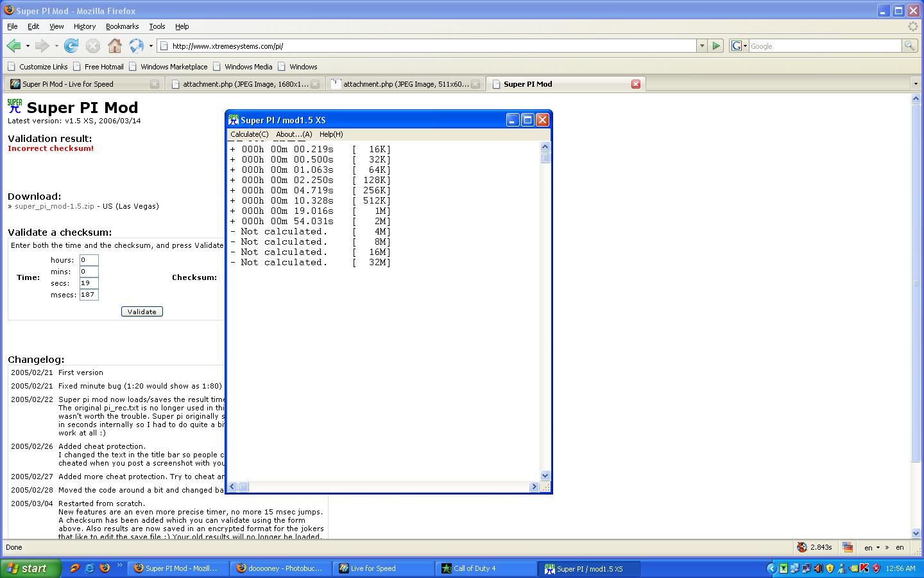Viewport: 924px width, 578px height.
Task: Click the Validate button
Action: (x=142, y=311)
